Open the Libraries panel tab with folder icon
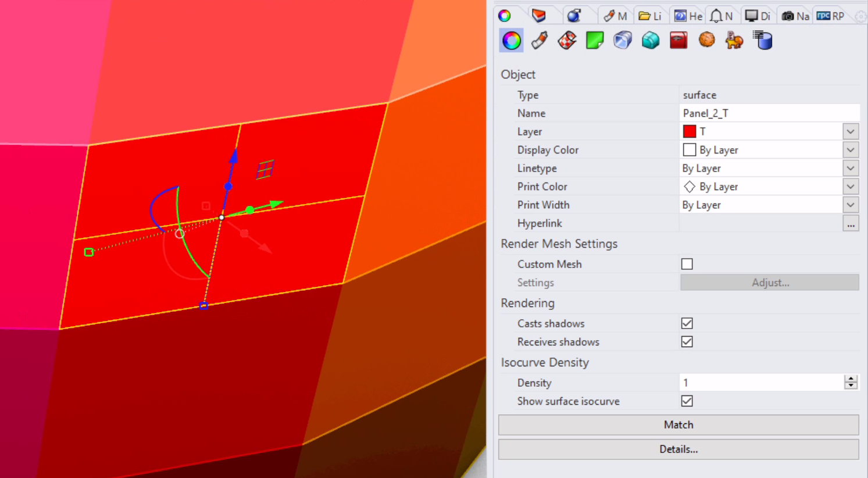 coord(649,16)
